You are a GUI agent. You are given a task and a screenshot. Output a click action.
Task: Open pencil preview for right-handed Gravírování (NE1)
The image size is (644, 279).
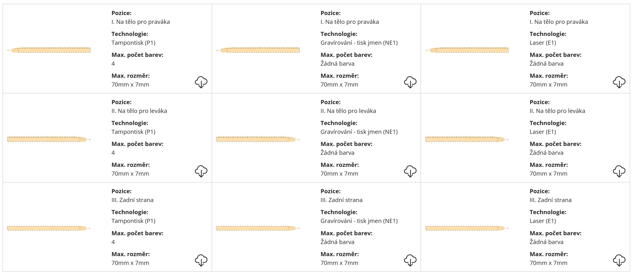click(x=258, y=50)
